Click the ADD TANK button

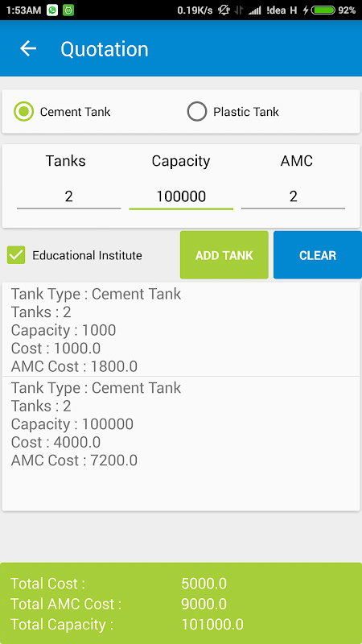pos(224,255)
